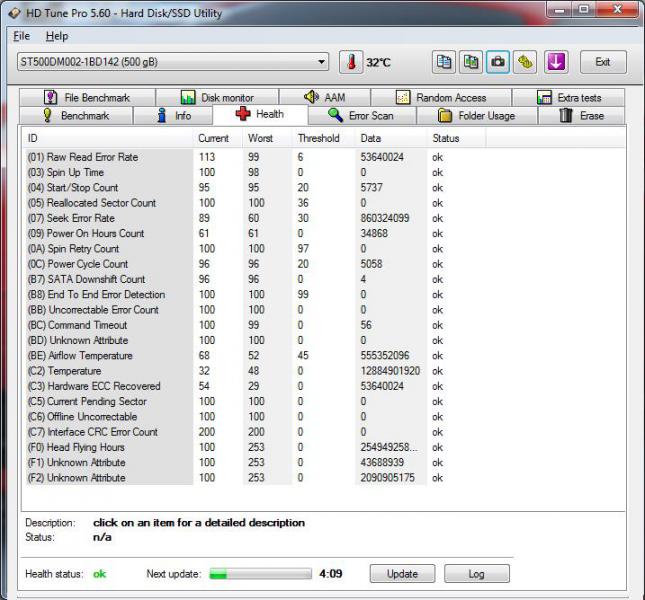Open the Disk monitor tab
The height and width of the screenshot is (600, 645).
(x=217, y=98)
